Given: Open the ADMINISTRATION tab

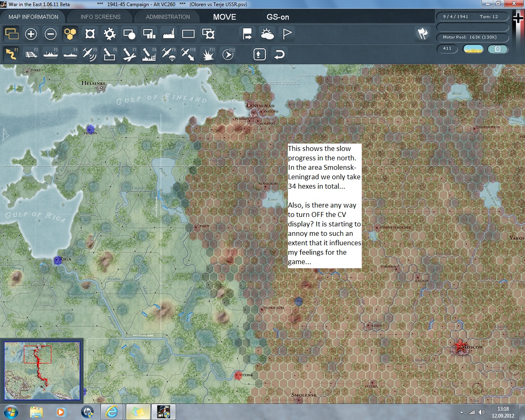Looking at the screenshot, I should point(168,17).
